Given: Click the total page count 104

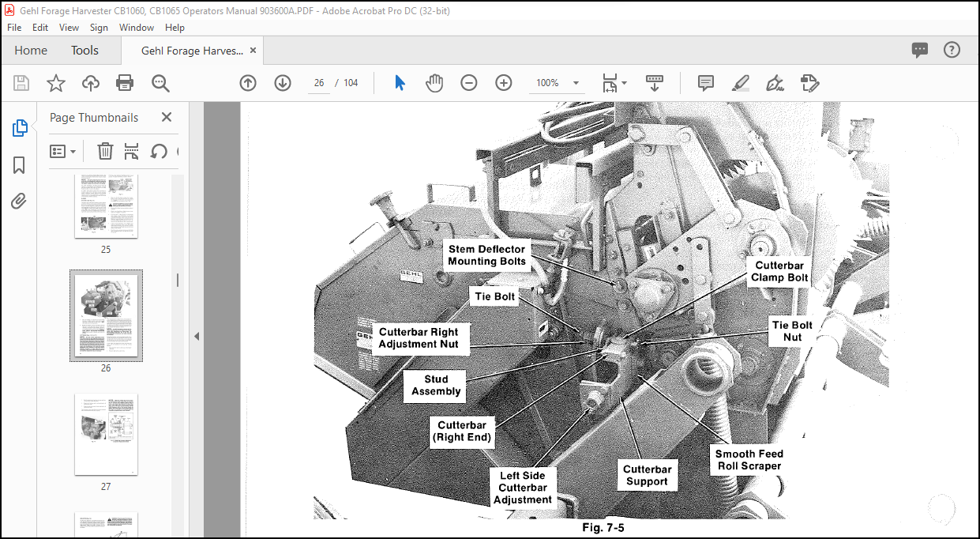Looking at the screenshot, I should tap(351, 83).
